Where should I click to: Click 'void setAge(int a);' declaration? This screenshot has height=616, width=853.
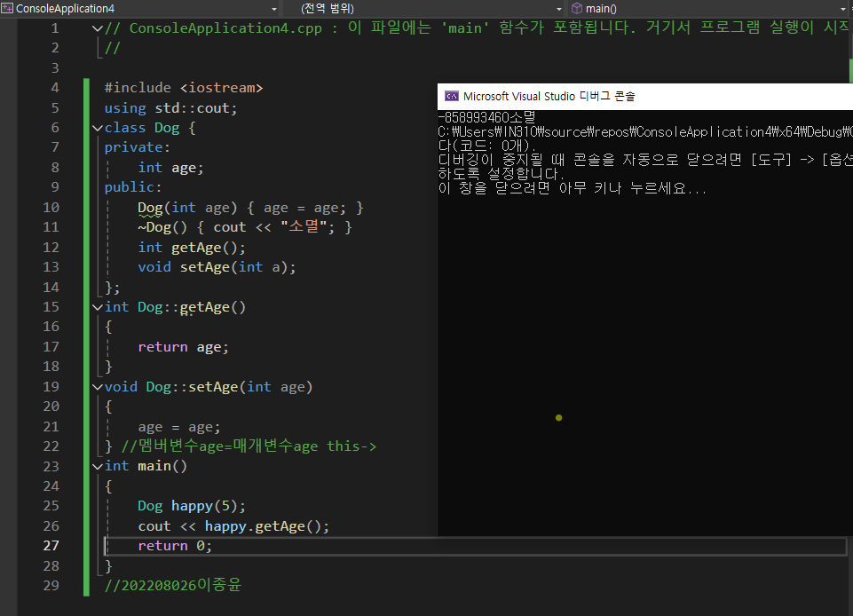tap(217, 267)
